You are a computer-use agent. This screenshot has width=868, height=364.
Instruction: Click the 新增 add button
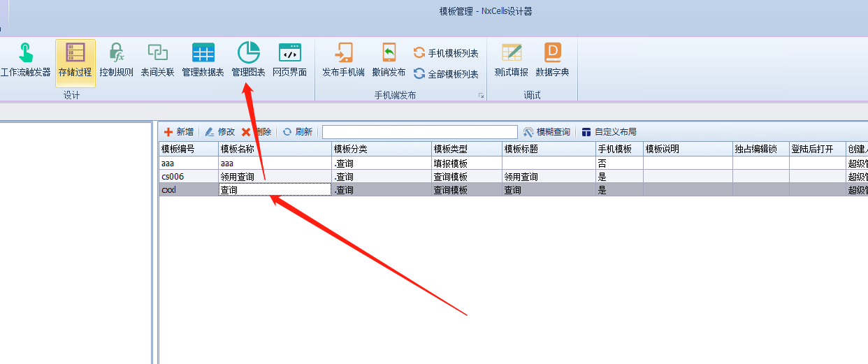click(178, 132)
